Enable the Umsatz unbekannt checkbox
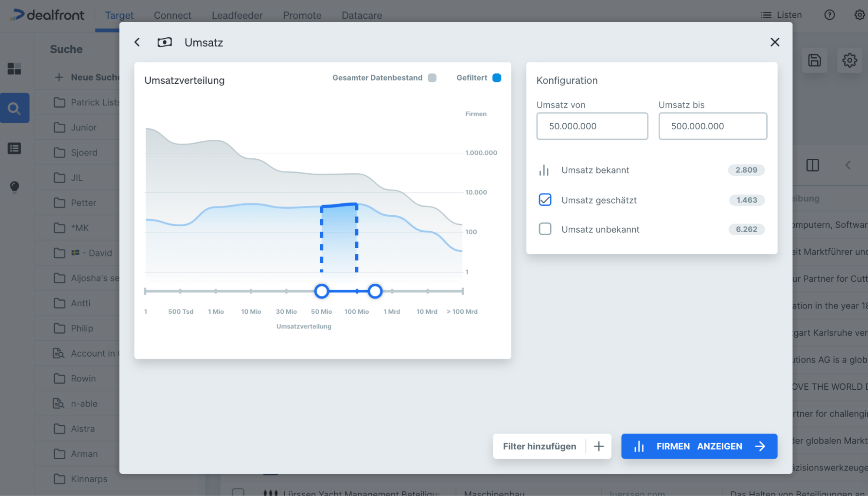 coord(545,229)
